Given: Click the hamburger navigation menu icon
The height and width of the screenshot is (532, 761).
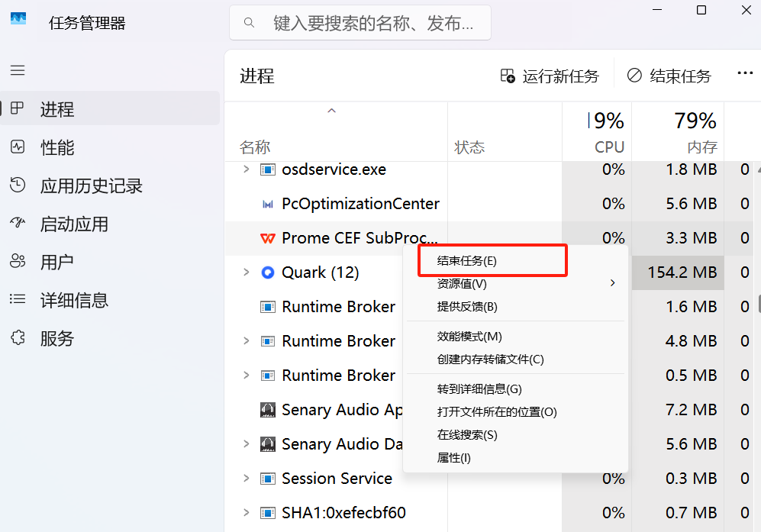Looking at the screenshot, I should tap(18, 70).
